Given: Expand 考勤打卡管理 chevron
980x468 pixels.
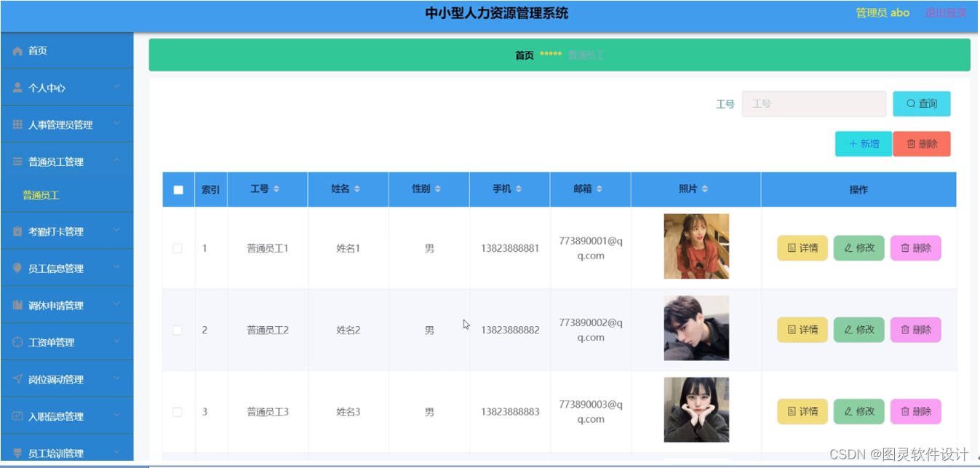Looking at the screenshot, I should pyautogui.click(x=116, y=231).
